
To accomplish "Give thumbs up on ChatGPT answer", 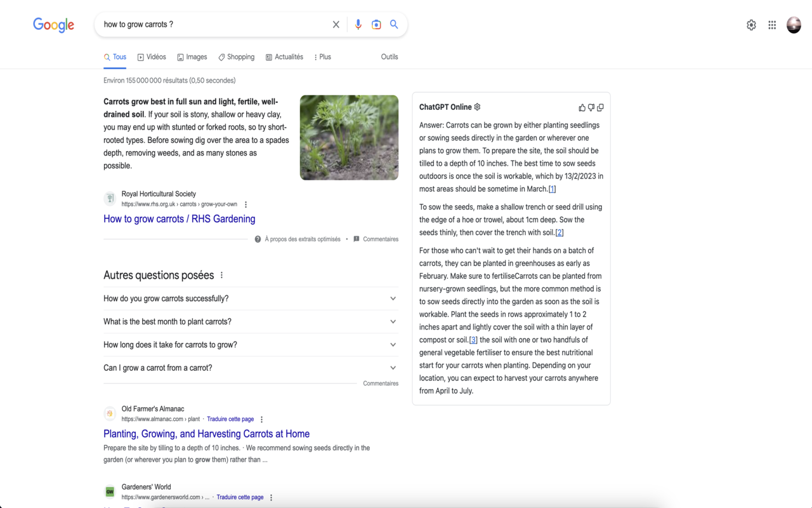I will [582, 107].
